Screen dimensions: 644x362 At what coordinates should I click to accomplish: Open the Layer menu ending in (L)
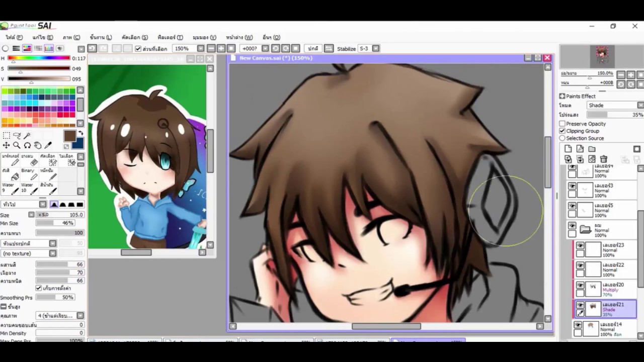(x=101, y=37)
